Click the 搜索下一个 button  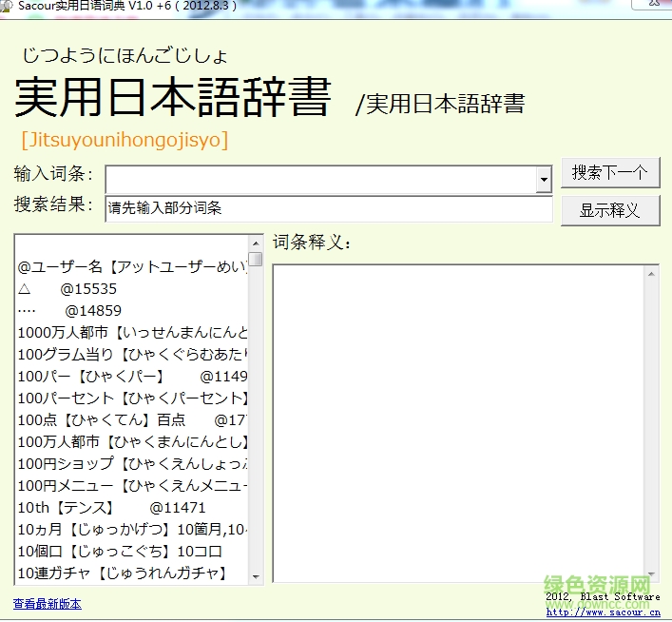[x=610, y=172]
